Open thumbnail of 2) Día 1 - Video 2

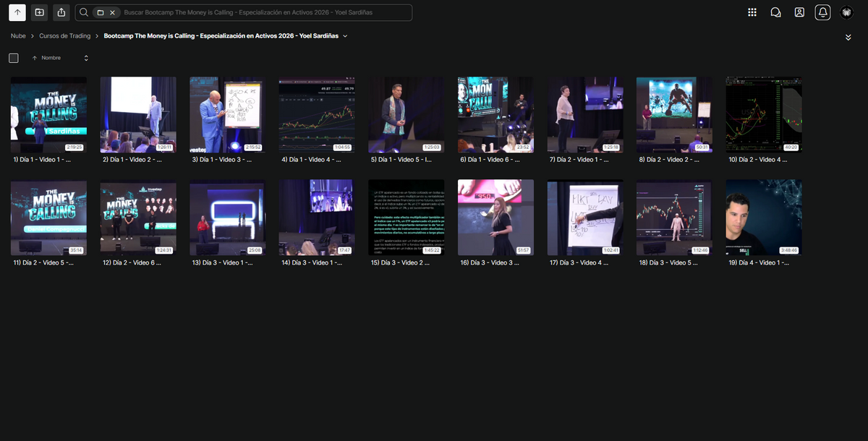(x=138, y=115)
